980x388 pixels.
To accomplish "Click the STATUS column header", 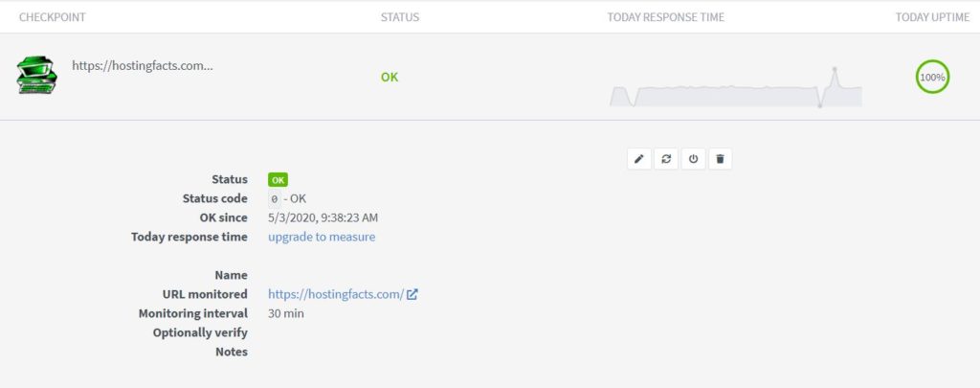I will pos(400,17).
